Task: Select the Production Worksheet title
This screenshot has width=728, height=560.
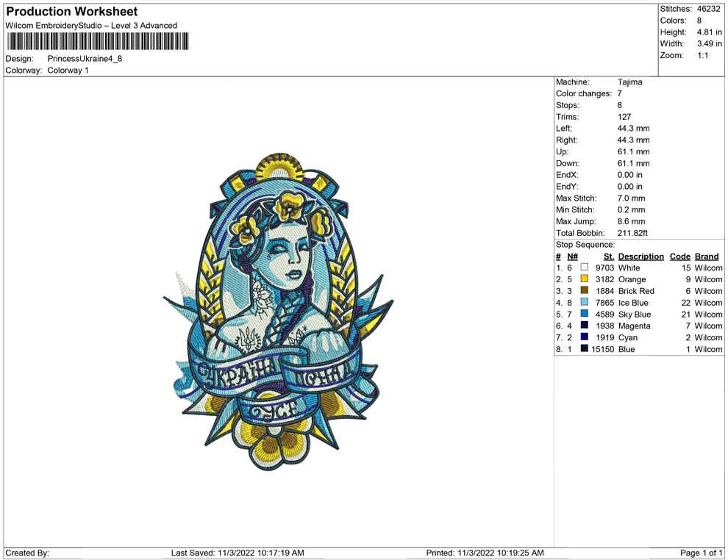Action: point(71,12)
